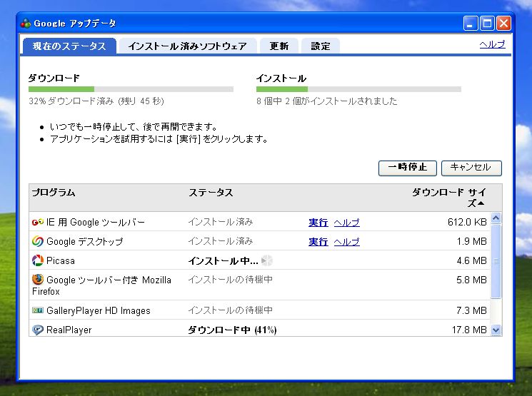Pause downloads with 一時停止 button
Image resolution: width=532 pixels, height=396 pixels.
(x=408, y=168)
